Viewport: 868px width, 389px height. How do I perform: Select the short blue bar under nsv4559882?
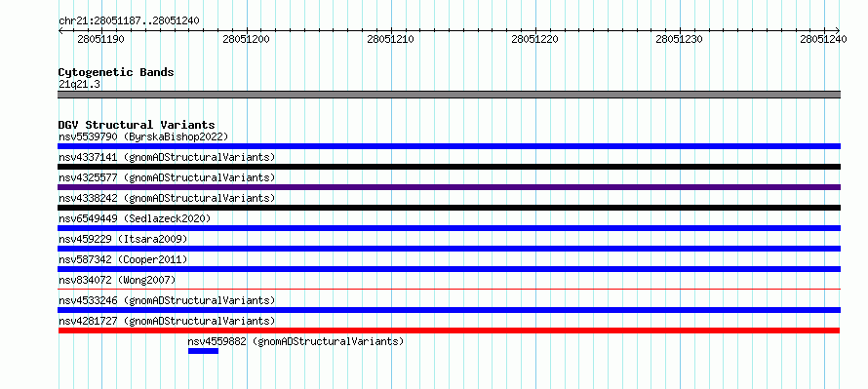203,351
